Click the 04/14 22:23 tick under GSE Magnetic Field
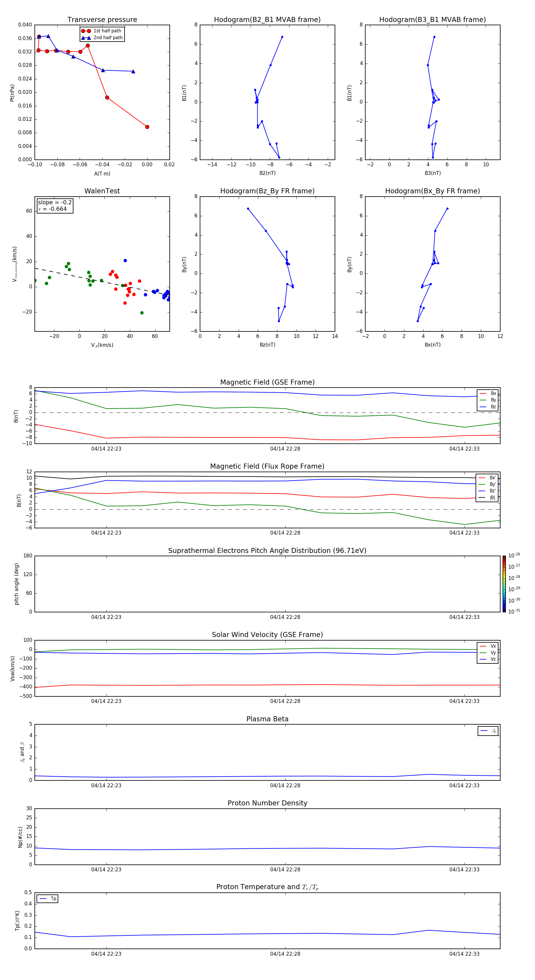Viewport: 535px width, 980px height. (106, 448)
